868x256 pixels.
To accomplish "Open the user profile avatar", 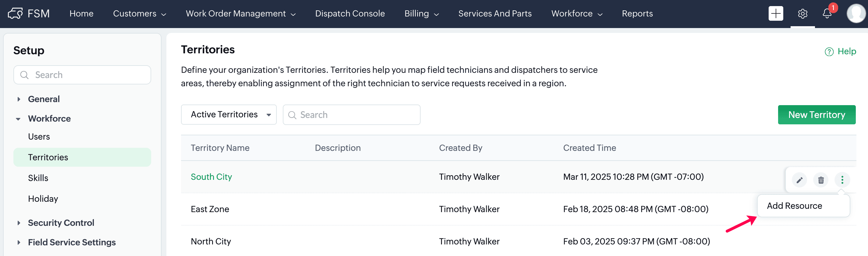I will (x=856, y=13).
